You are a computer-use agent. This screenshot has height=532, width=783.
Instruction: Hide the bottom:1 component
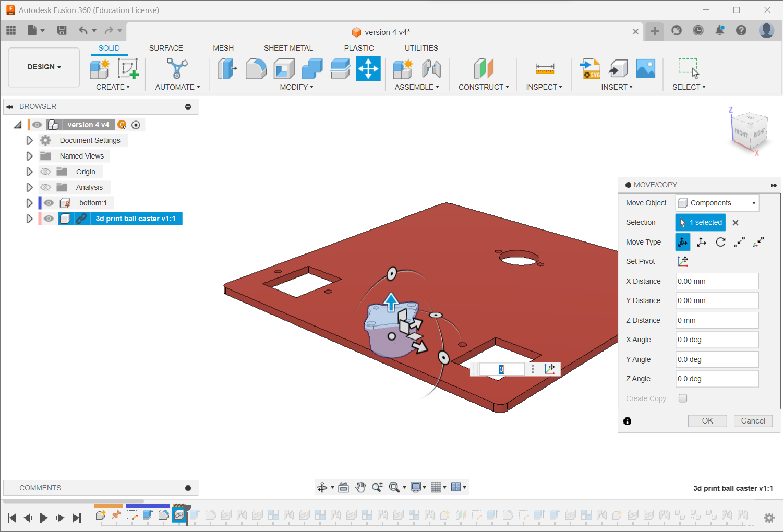tap(49, 203)
